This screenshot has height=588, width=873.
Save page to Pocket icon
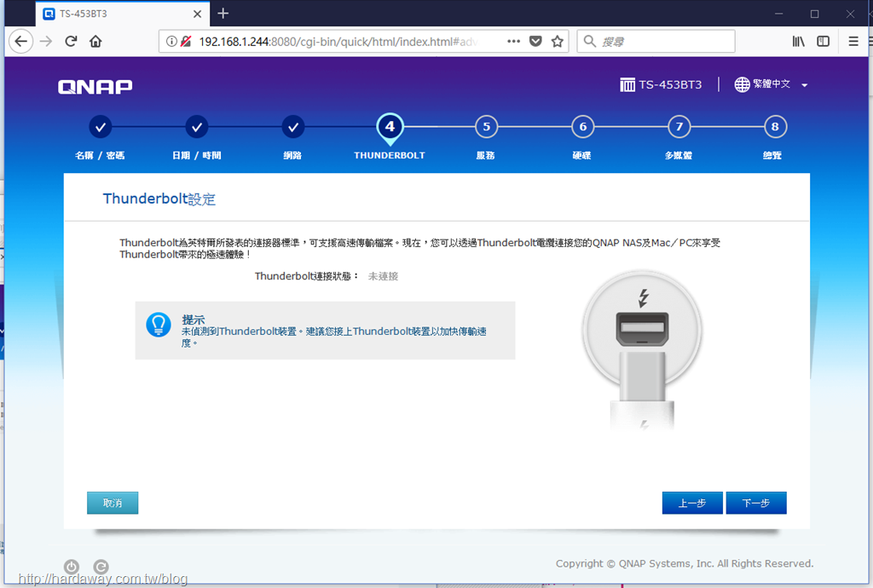click(x=535, y=41)
